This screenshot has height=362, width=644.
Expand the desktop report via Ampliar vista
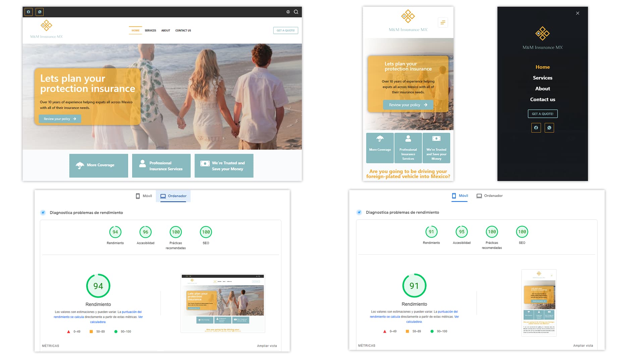click(x=266, y=346)
